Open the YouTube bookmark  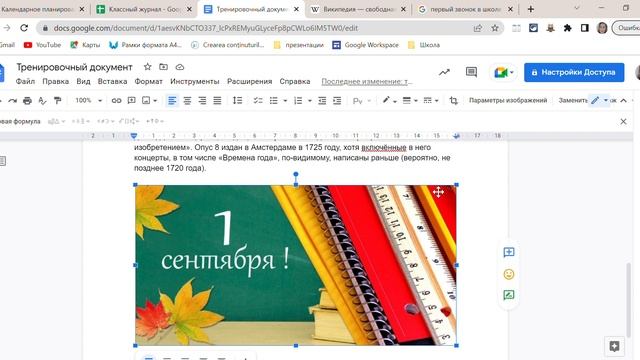42,45
